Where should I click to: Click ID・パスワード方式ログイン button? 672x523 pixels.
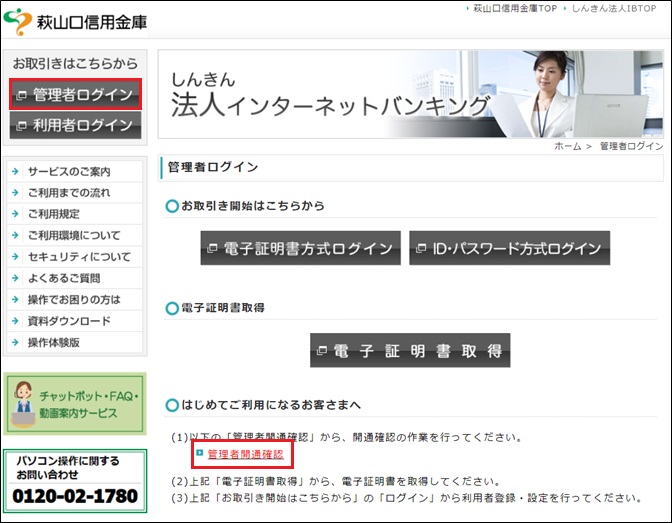pyautogui.click(x=509, y=248)
